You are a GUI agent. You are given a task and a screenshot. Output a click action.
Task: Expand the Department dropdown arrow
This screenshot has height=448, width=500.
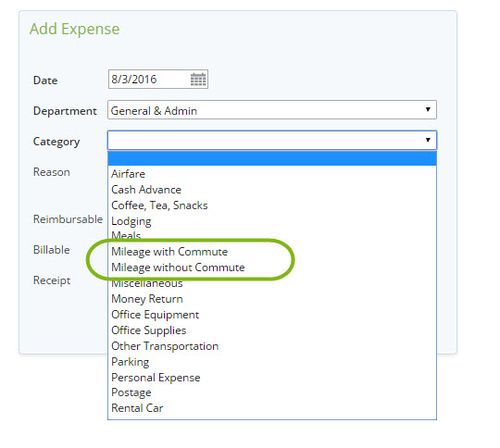[x=428, y=110]
